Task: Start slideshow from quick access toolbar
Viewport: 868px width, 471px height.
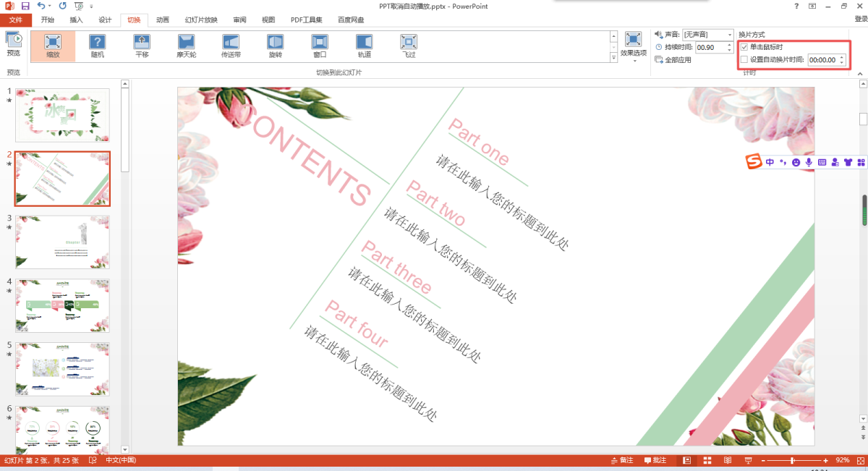Action: coord(78,6)
